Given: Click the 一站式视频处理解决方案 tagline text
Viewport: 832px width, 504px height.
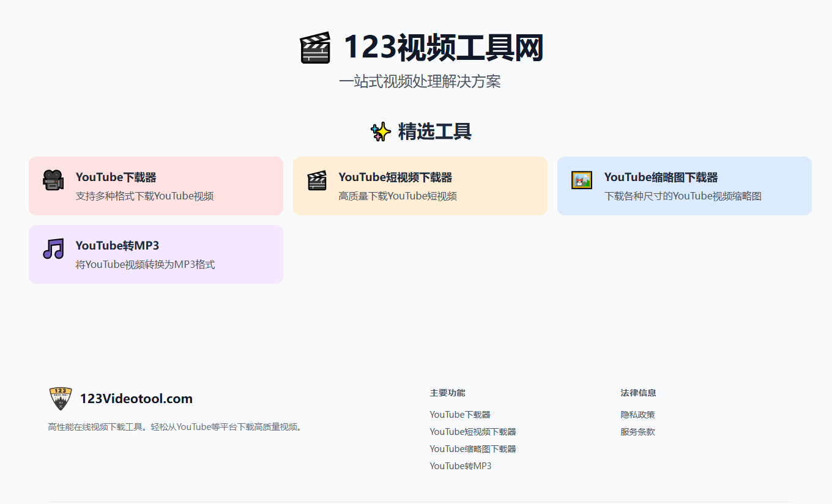Looking at the screenshot, I should coord(420,81).
